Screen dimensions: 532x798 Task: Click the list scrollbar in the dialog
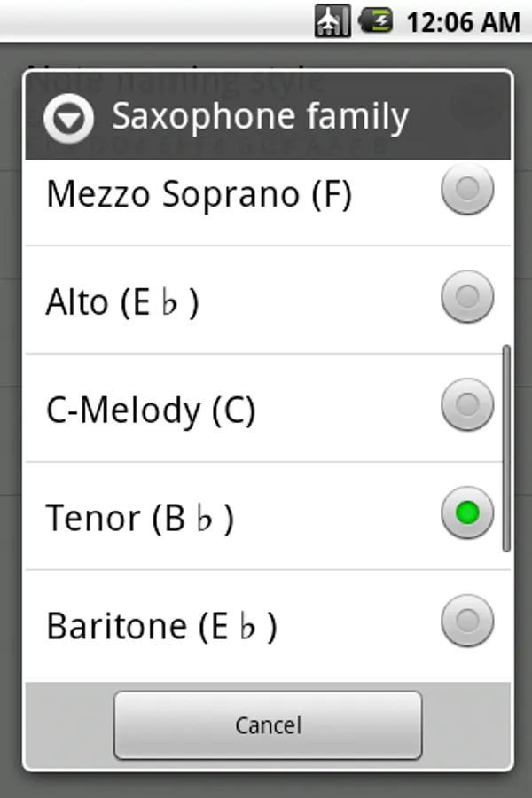coord(506,448)
